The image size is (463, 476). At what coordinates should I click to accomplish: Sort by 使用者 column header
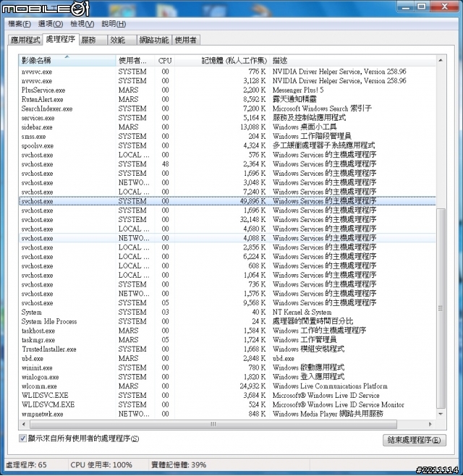coord(135,61)
